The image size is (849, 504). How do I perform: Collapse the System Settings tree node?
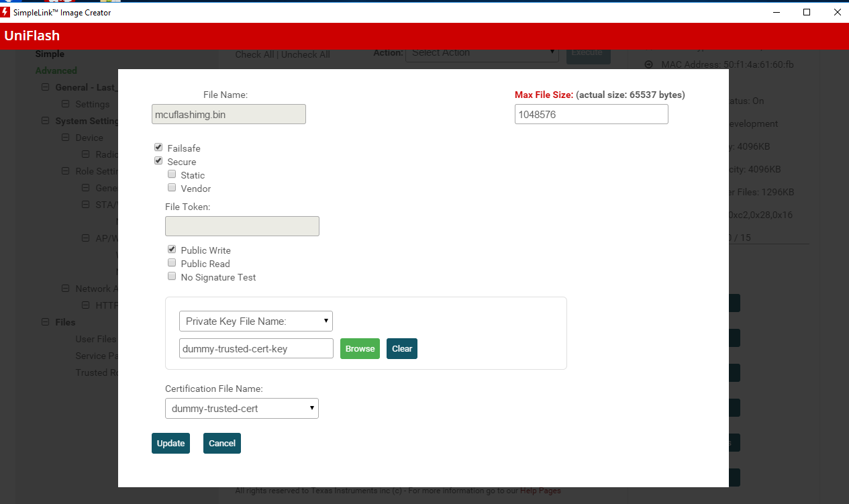45,121
